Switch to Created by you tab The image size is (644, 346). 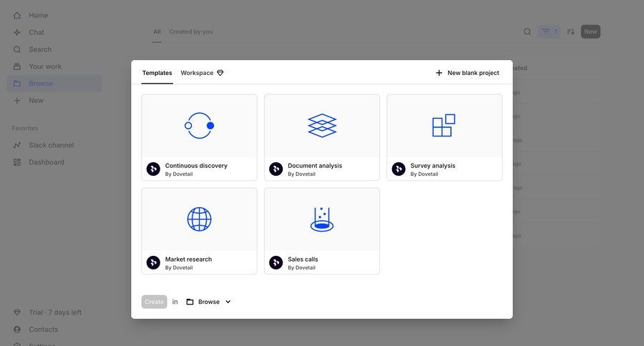(191, 31)
